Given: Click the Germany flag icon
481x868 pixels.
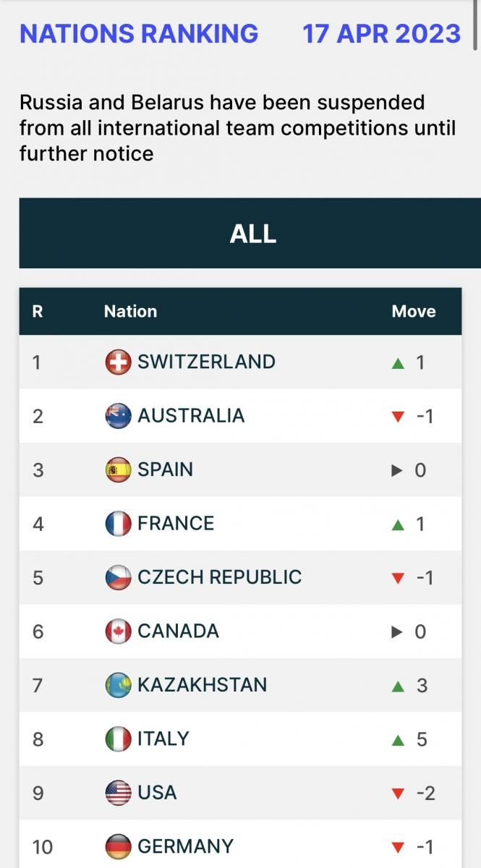Looking at the screenshot, I should coord(118,846).
